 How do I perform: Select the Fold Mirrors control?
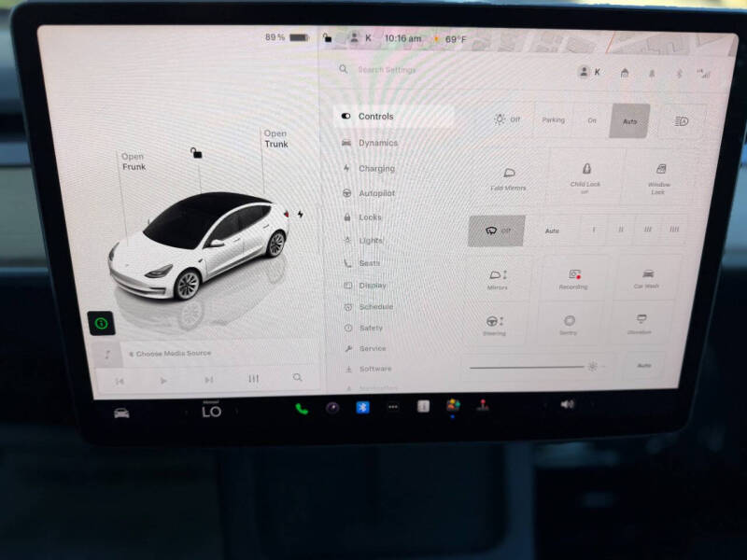tap(507, 179)
